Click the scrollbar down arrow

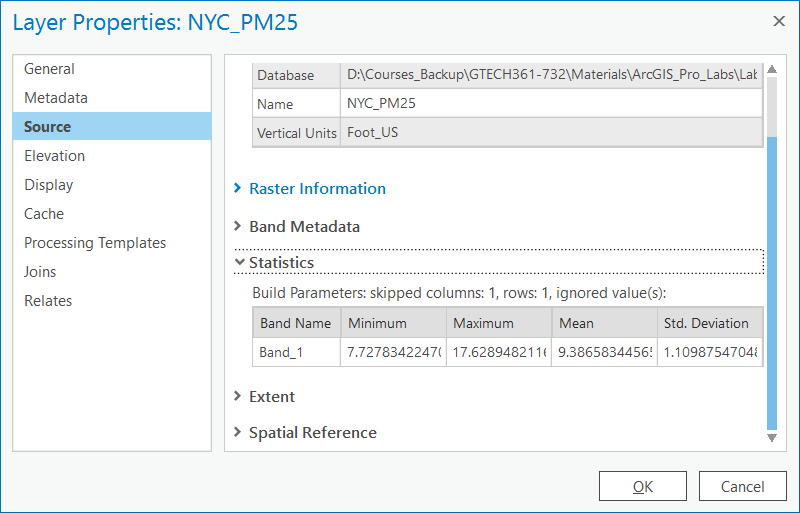point(771,438)
